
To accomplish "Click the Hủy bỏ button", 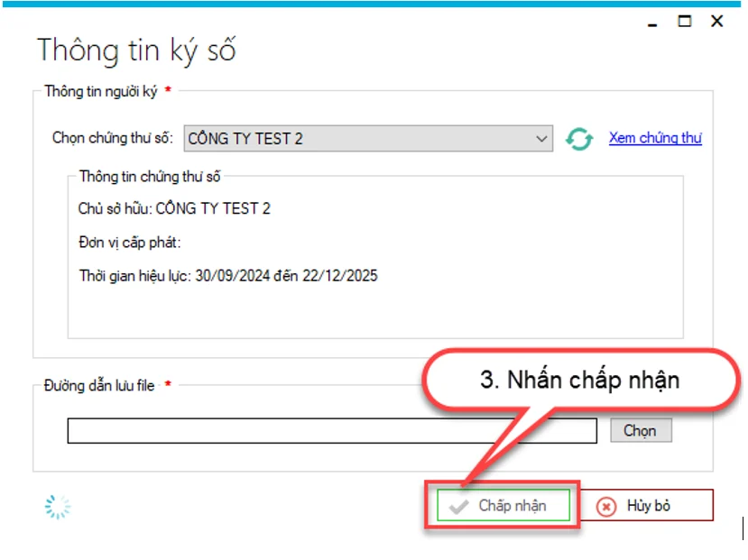I will pos(647,505).
